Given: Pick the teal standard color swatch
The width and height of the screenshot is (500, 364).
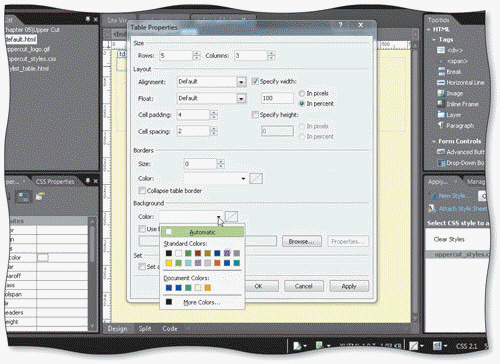Looking at the screenshot, I should point(237,263).
